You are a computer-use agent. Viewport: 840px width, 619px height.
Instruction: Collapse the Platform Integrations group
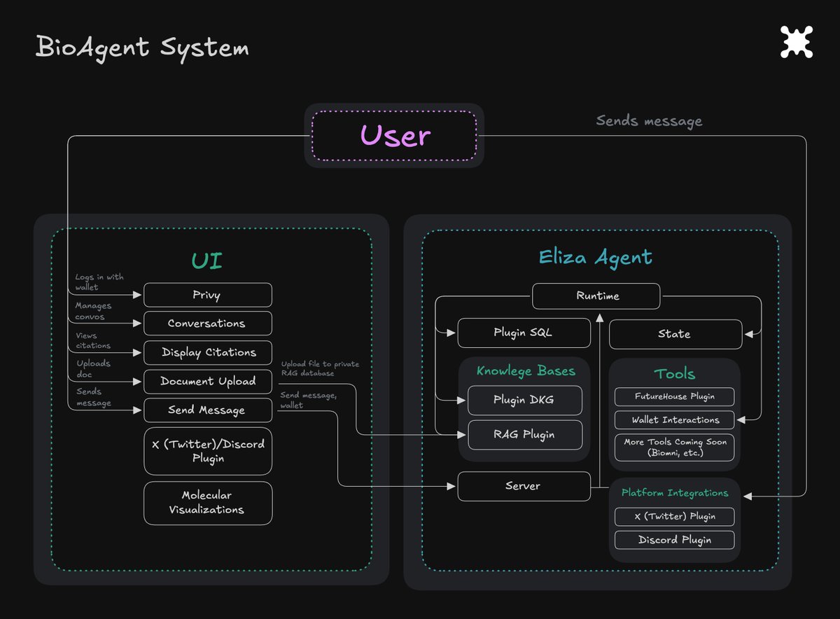[x=674, y=492]
